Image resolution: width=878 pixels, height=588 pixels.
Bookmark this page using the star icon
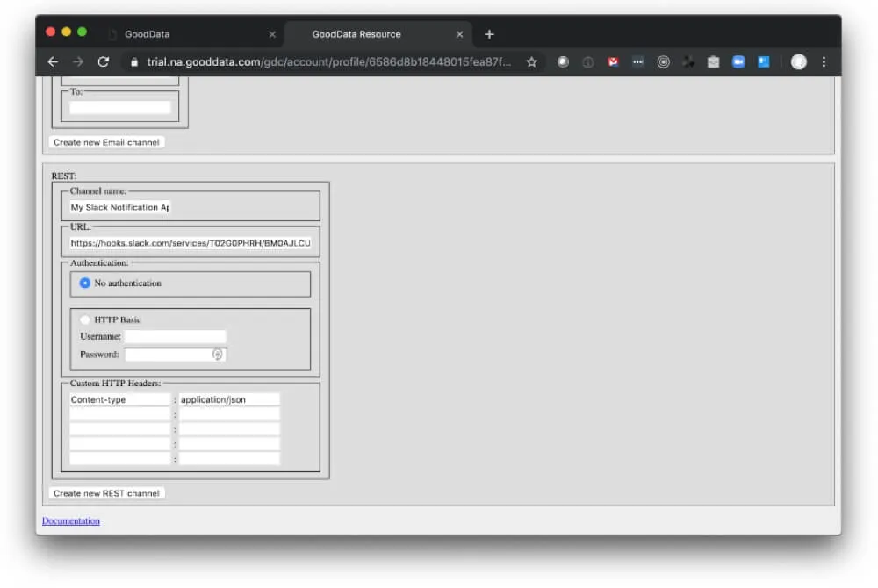click(532, 62)
